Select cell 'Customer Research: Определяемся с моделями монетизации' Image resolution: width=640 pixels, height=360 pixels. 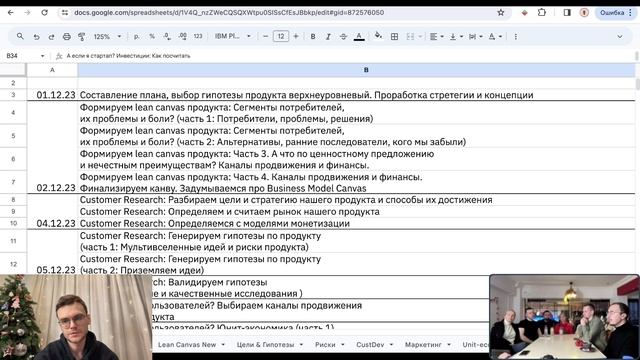point(356,223)
